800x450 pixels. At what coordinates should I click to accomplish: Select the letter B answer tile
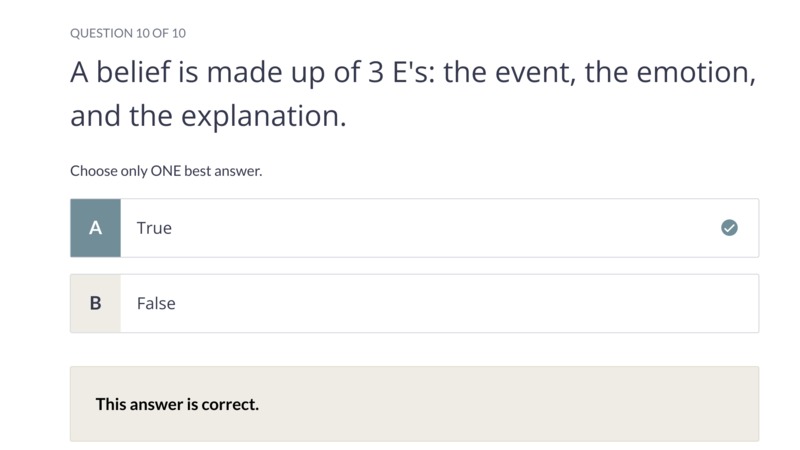pos(95,303)
